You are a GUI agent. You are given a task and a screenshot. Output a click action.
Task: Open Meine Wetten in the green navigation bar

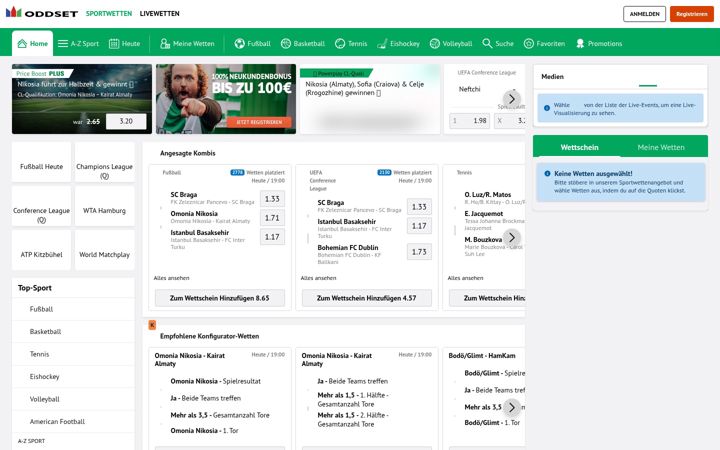[187, 44]
